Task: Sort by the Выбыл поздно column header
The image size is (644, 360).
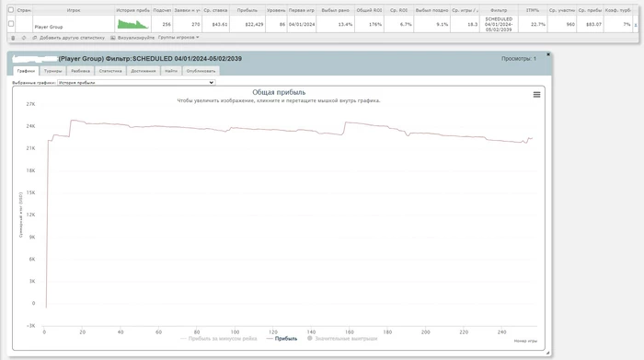Action: click(x=431, y=10)
